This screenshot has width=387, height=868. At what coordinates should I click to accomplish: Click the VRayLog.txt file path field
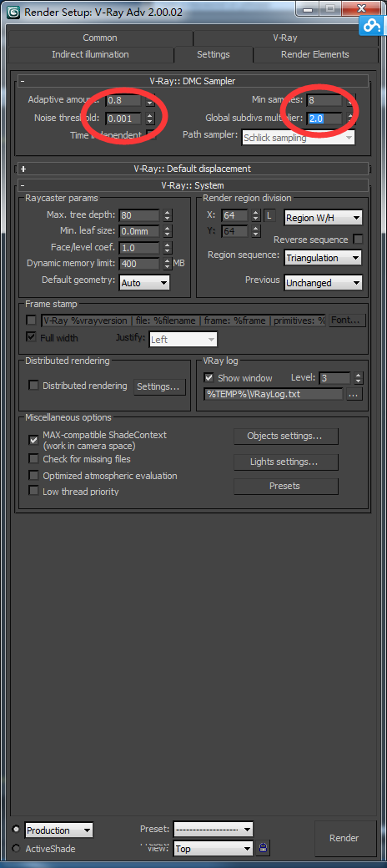tap(274, 394)
